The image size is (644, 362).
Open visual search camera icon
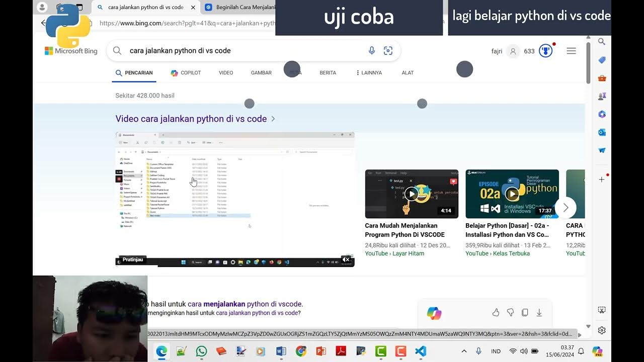[388, 51]
